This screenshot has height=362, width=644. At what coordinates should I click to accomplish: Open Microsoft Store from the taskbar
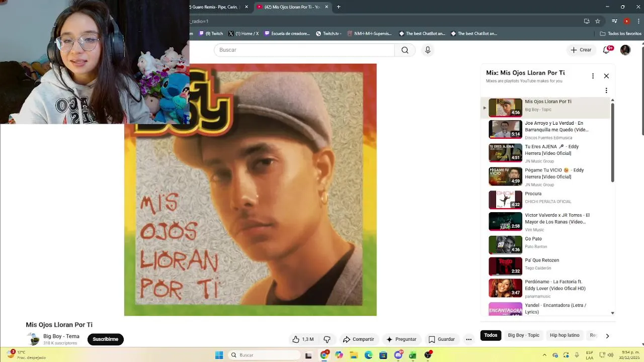coord(383,355)
